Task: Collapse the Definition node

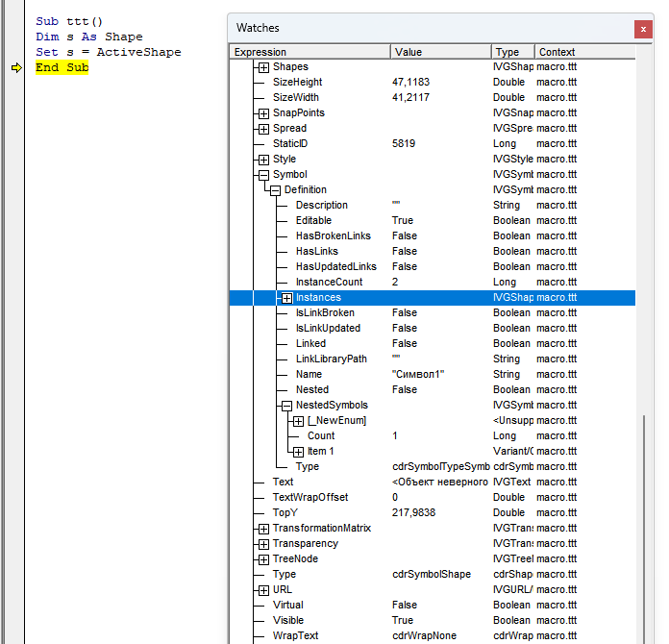Action: click(x=275, y=190)
